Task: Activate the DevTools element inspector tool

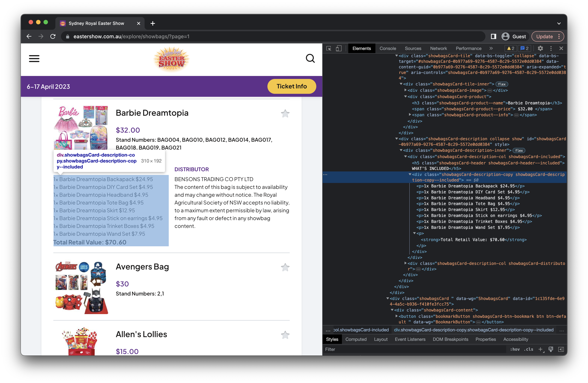Action: coord(329,48)
